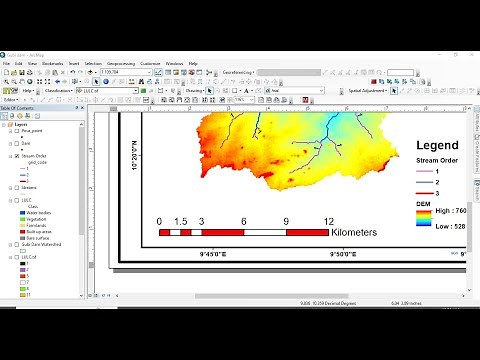The height and width of the screenshot is (360, 480).
Task: Open the Customize menu
Action: (150, 63)
